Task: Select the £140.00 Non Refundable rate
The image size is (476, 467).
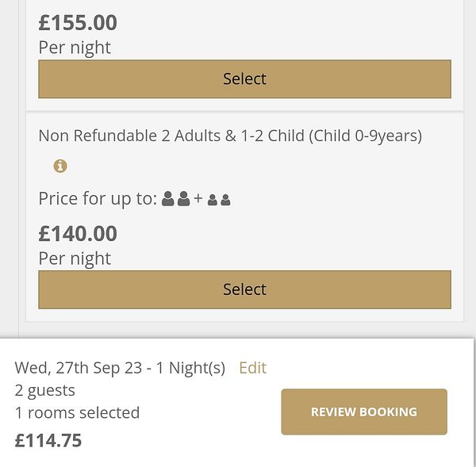Action: [x=244, y=289]
